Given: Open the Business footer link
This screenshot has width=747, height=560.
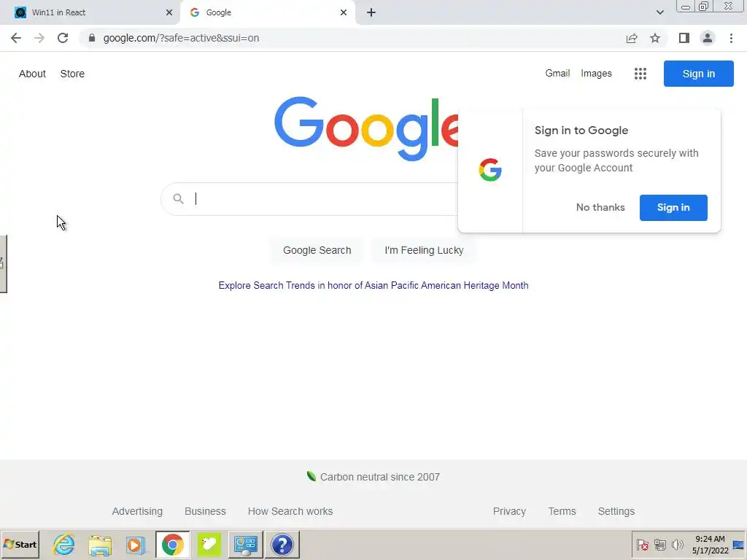Looking at the screenshot, I should point(205,511).
